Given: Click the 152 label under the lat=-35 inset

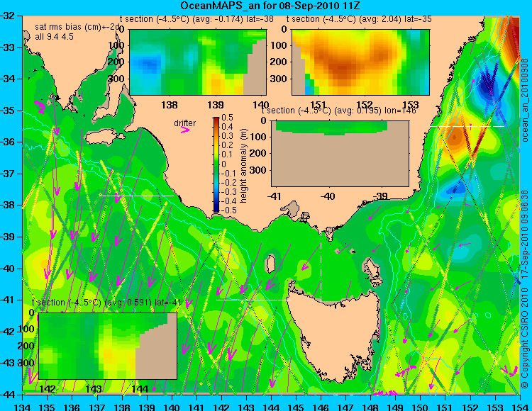Looking at the screenshot, I should [365, 104].
